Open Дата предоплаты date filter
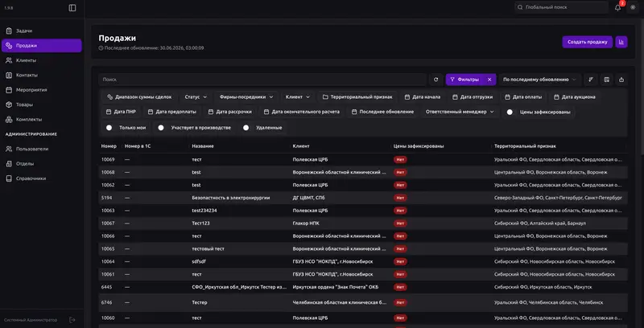 [171, 112]
